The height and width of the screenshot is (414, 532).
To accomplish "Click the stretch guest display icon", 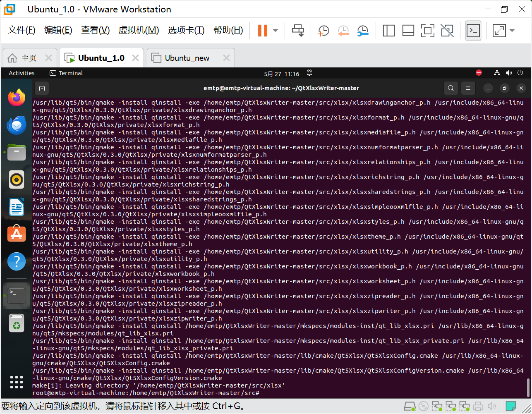I will point(499,30).
